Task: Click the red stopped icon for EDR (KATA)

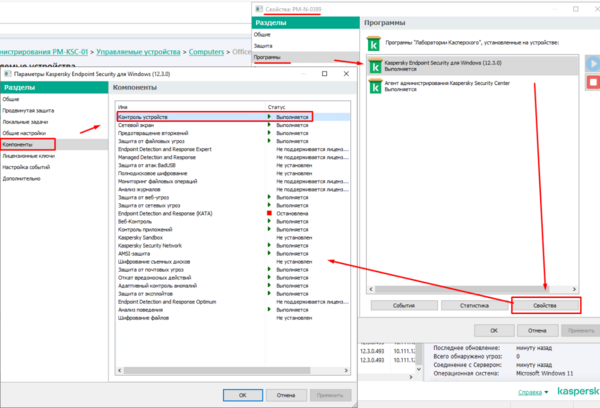Action: [269, 213]
